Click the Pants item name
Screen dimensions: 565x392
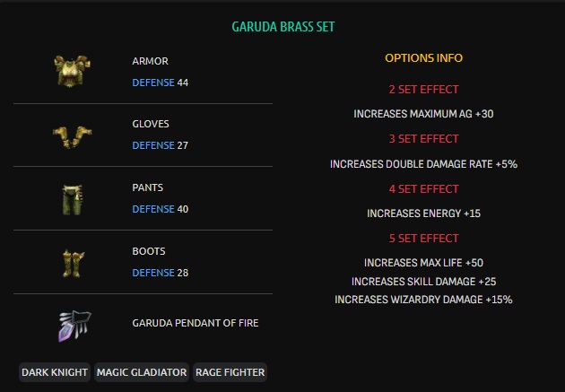148,187
